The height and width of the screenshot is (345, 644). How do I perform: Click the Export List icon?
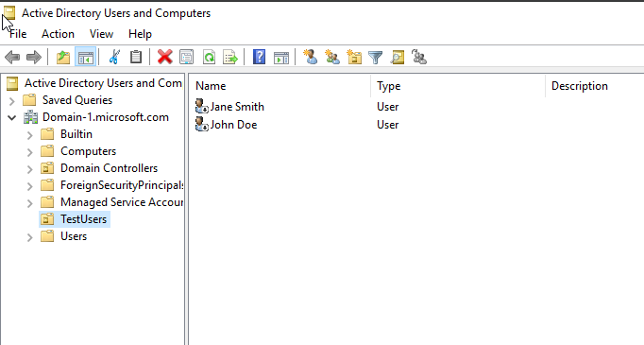(x=230, y=57)
